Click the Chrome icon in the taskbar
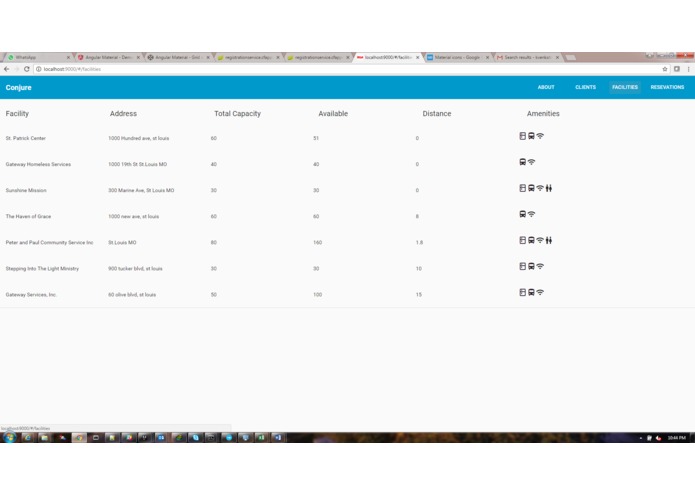 click(79, 438)
